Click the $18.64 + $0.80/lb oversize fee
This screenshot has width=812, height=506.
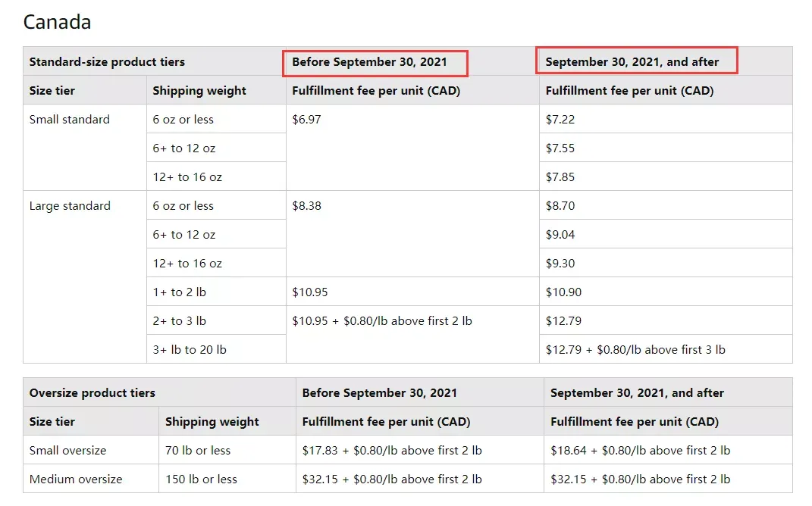640,451
